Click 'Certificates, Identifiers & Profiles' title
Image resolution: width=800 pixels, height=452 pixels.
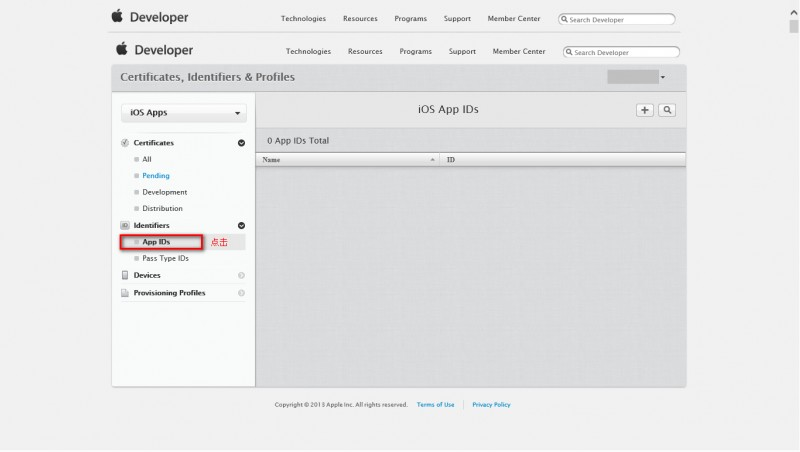point(208,77)
